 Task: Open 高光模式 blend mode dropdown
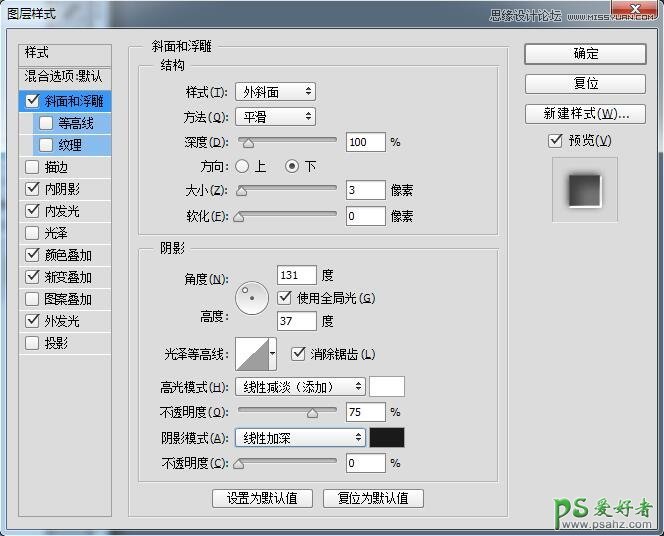tap(300, 387)
